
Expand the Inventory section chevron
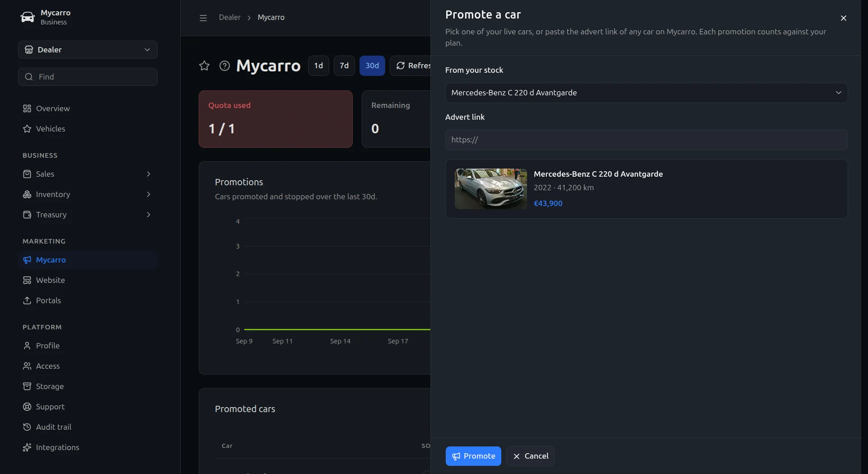click(149, 194)
